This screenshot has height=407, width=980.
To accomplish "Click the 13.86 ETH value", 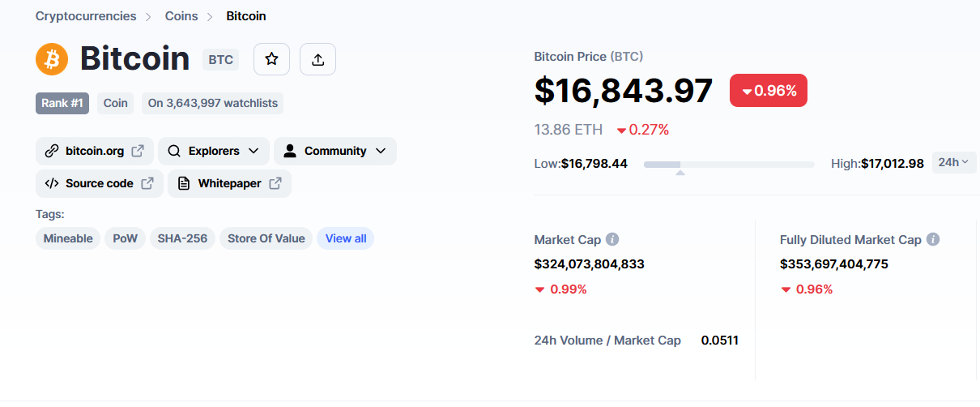I will pyautogui.click(x=569, y=130).
